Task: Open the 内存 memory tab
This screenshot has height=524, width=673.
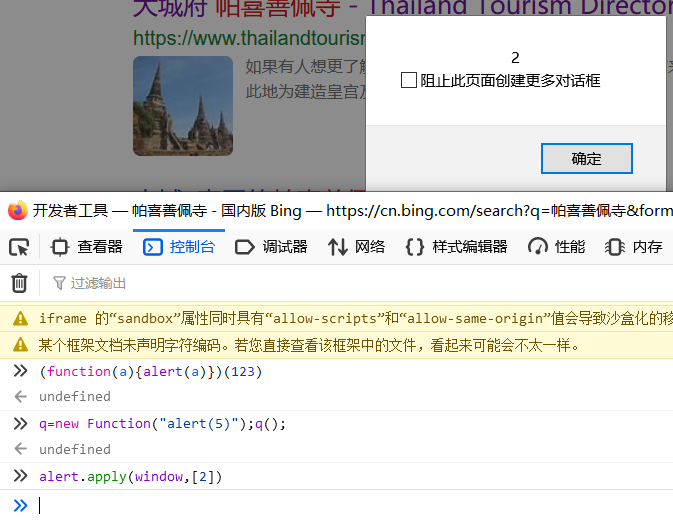Action: [634, 247]
